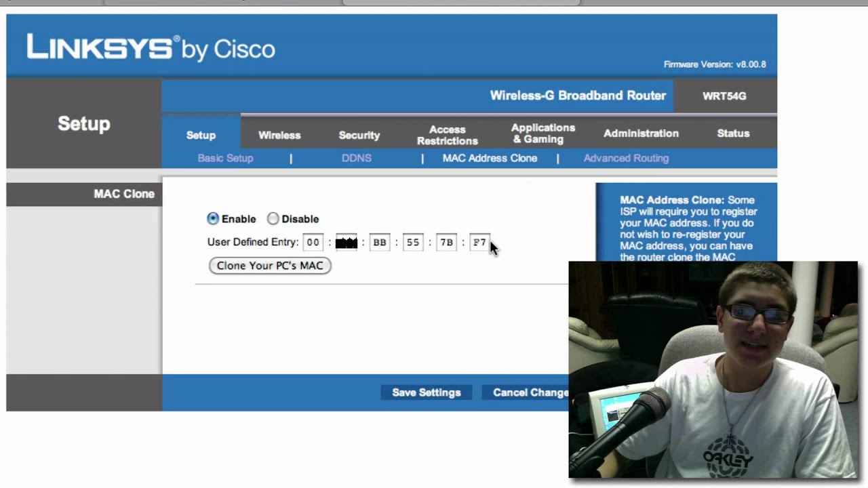This screenshot has height=488, width=868.
Task: Open the Status tab
Action: tap(733, 134)
